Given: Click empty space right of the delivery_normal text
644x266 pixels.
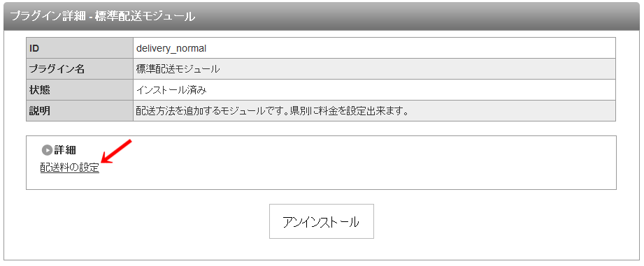Looking at the screenshot, I should 410,48.
